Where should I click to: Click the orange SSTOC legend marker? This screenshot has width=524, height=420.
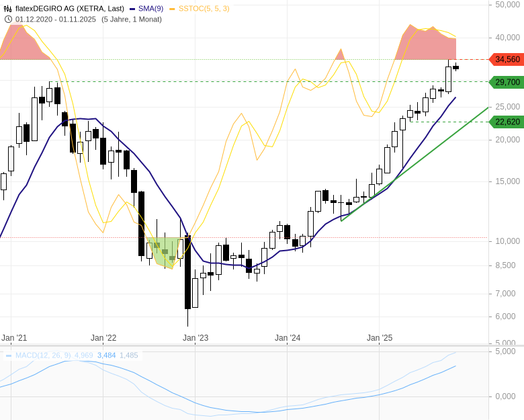coord(173,9)
